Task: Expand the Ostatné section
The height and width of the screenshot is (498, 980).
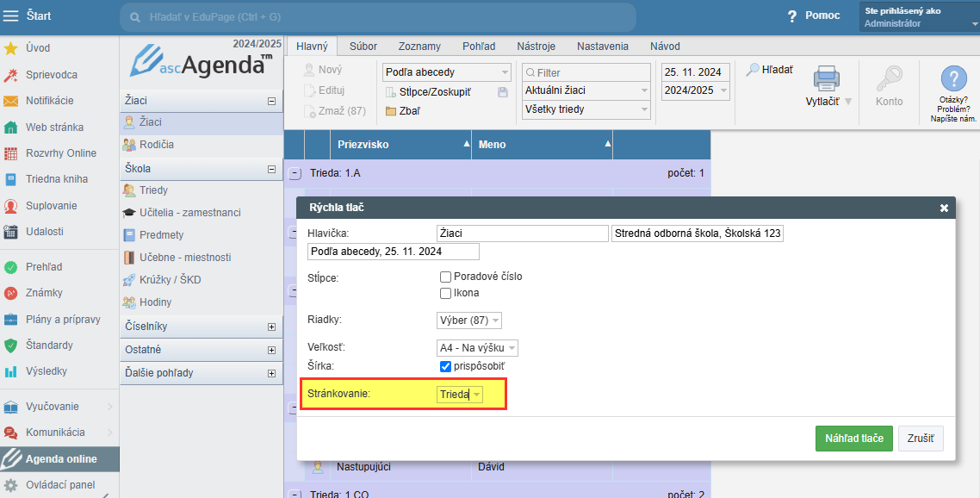Action: (x=271, y=350)
